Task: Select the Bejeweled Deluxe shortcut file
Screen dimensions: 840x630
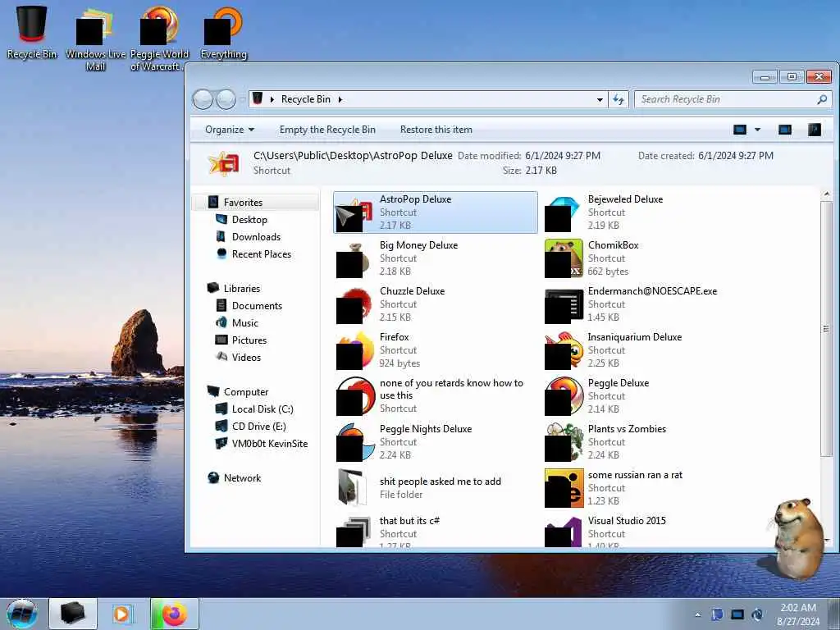Action: (x=643, y=212)
